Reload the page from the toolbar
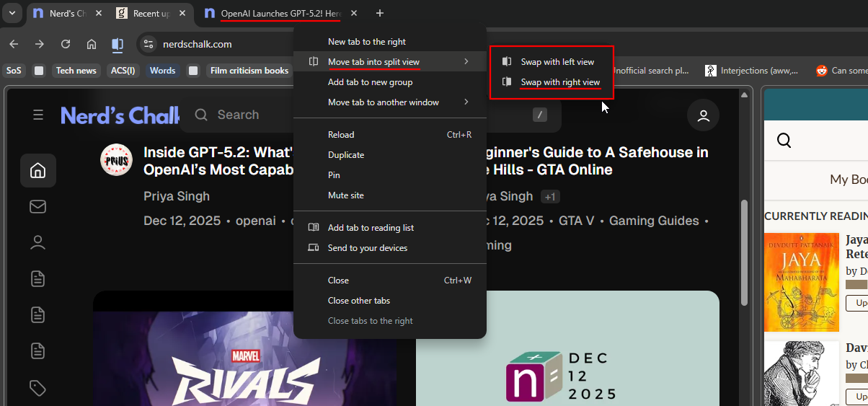Screen dimensions: 868x406 click(x=66, y=44)
